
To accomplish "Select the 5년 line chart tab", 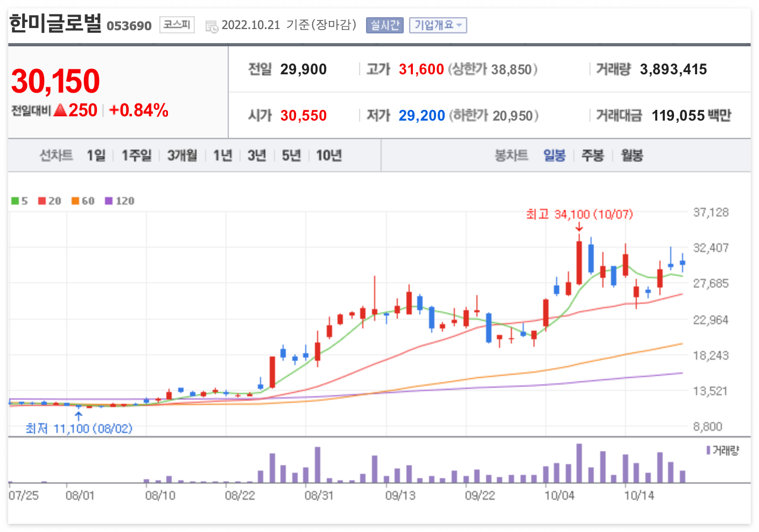I will [x=291, y=156].
